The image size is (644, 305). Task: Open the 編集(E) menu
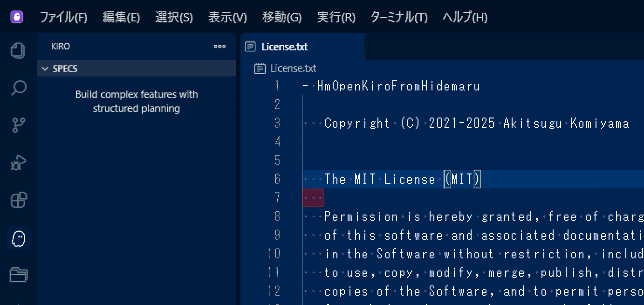tap(121, 18)
